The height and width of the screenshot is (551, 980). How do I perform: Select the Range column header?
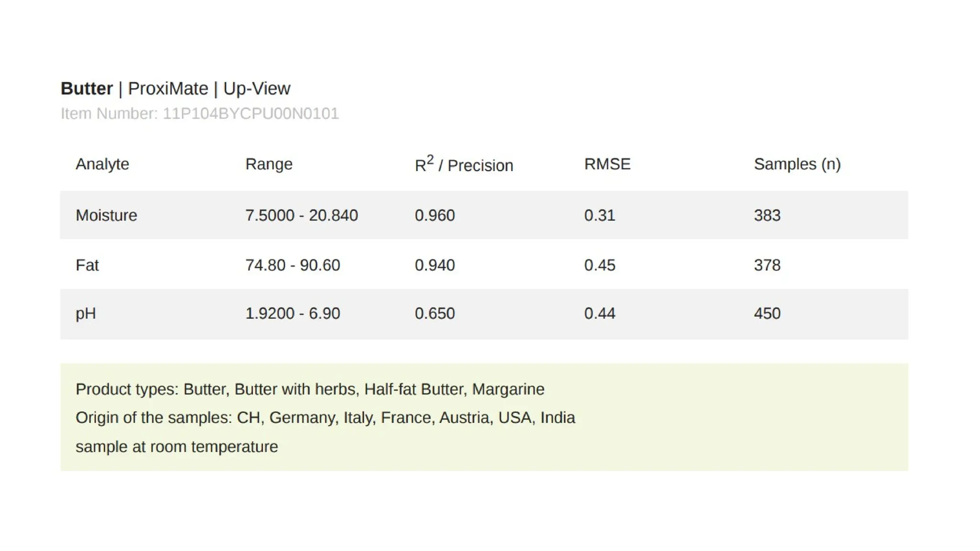click(x=269, y=164)
